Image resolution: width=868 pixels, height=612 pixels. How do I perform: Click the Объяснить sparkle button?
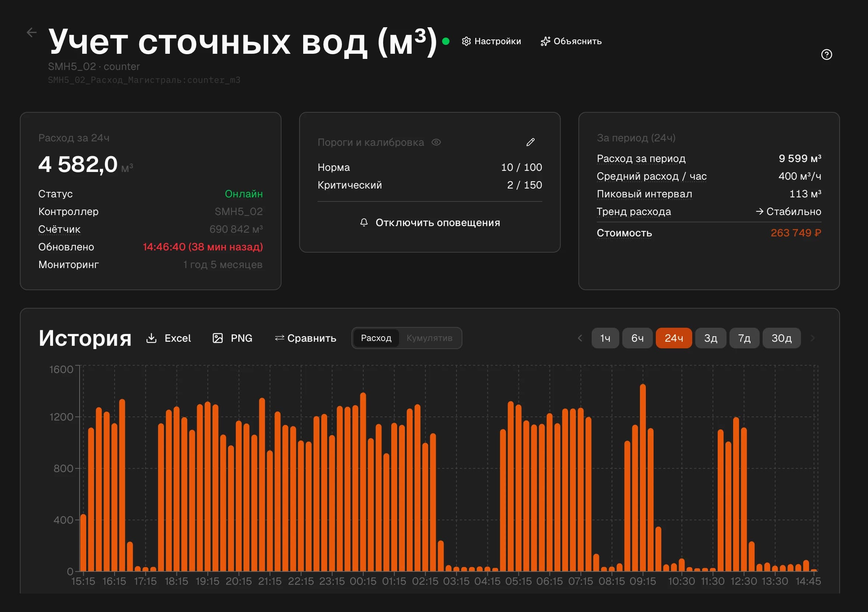(x=571, y=41)
